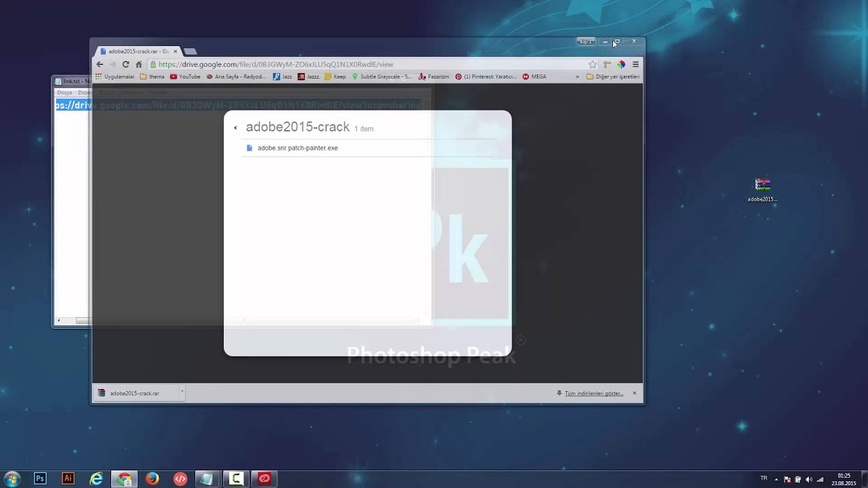Click the Kişi 1 profile button
This screenshot has height=488, width=868.
tap(585, 41)
